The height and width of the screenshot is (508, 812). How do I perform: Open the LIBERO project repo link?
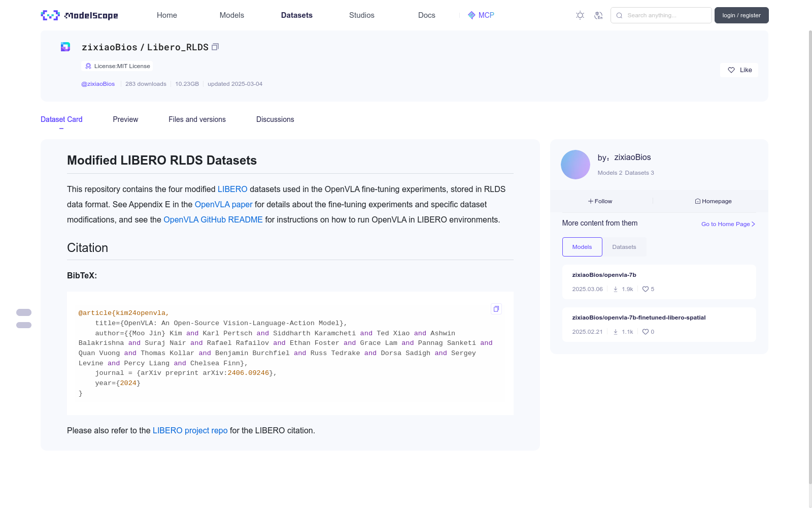coord(190,430)
